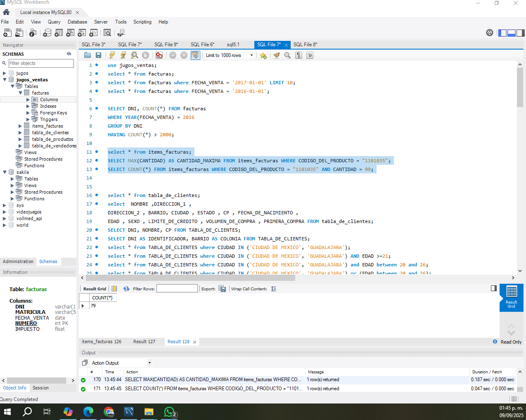
Task: Switch to the SQL File 9* tab
Action: coord(166,45)
